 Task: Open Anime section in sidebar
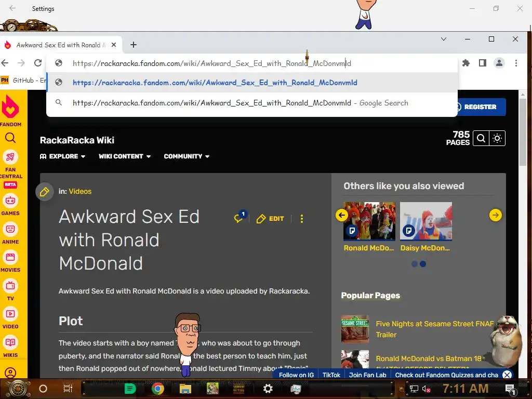point(10,233)
